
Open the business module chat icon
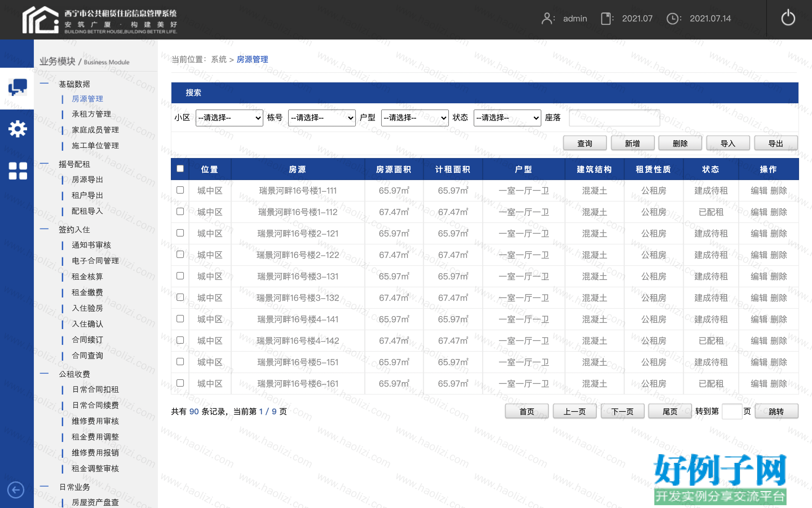pos(17,88)
